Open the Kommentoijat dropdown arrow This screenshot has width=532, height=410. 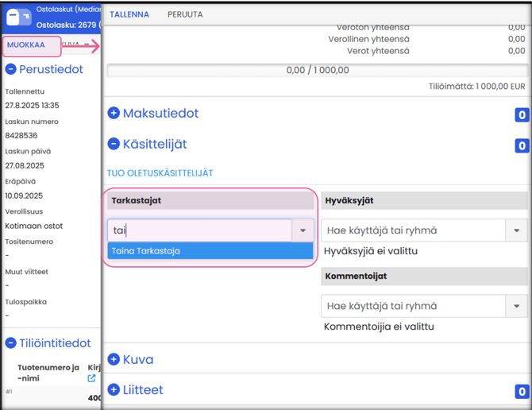[x=517, y=306]
